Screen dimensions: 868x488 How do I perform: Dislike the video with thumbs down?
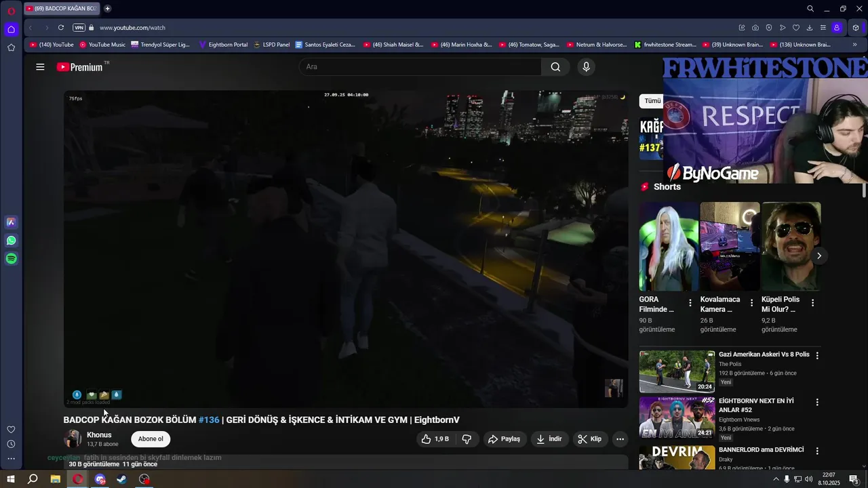click(467, 439)
